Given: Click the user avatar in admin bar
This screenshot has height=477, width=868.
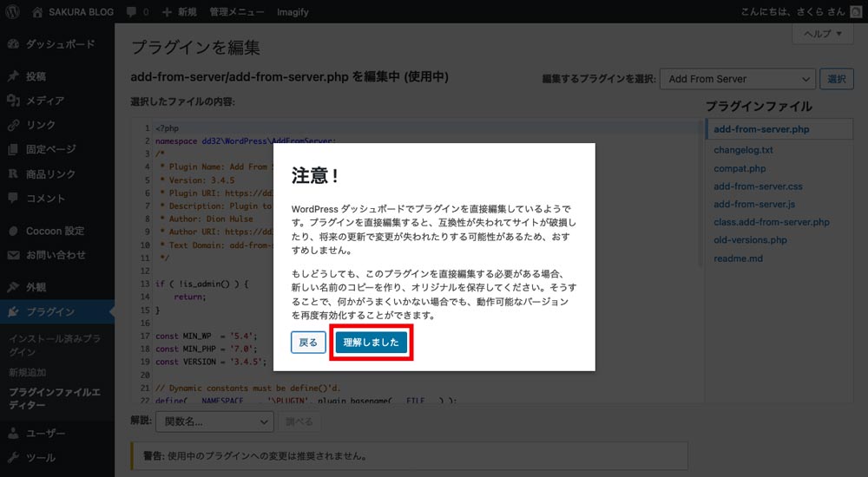Looking at the screenshot, I should pos(856,12).
